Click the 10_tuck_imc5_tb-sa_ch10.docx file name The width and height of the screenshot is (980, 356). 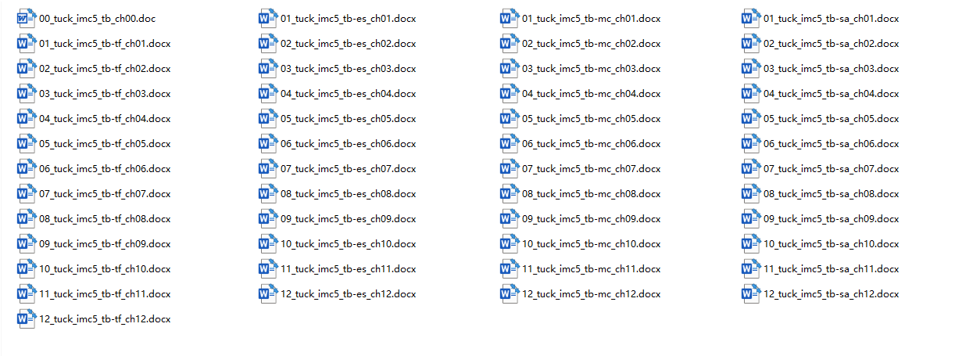[x=832, y=244]
